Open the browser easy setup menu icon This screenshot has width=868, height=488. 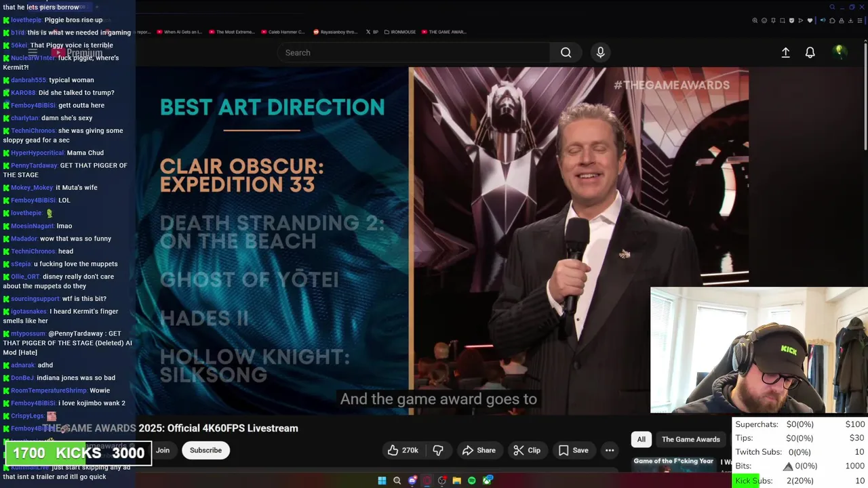pos(860,20)
